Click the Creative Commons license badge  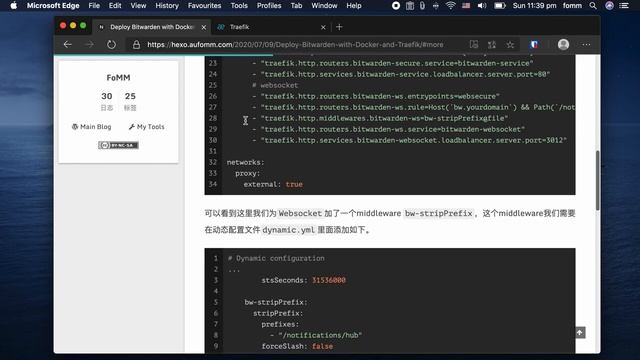(x=118, y=145)
